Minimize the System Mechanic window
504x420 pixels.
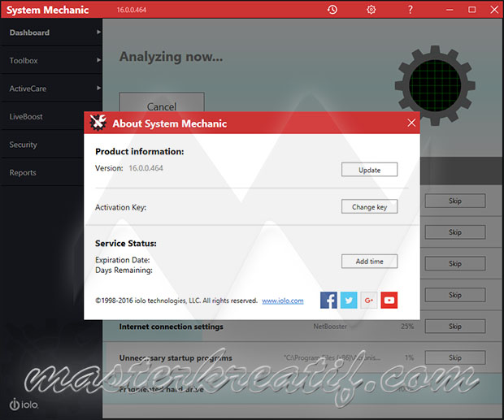(450, 10)
